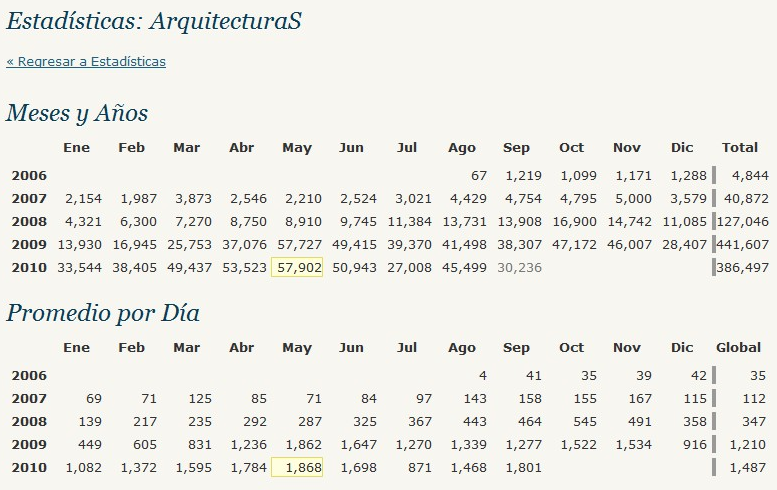Click the 'Regresar a Estadísticas' link
This screenshot has height=490, width=777.
tap(86, 62)
